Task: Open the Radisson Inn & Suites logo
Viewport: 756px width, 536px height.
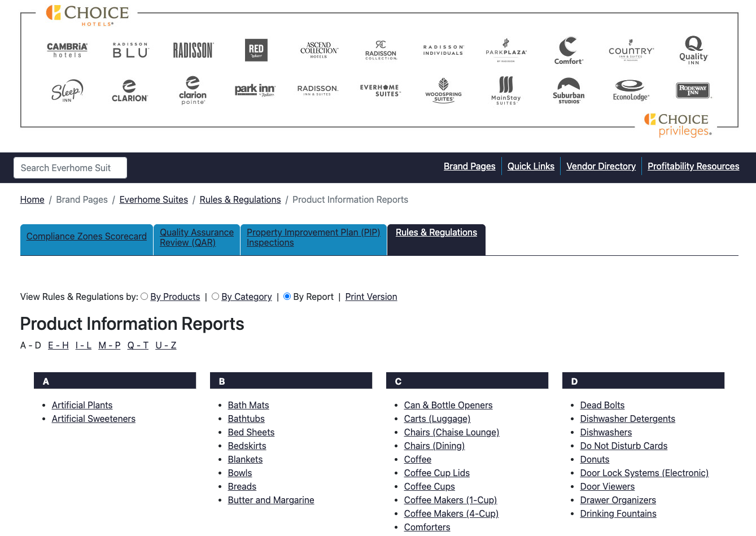Action: [x=318, y=90]
